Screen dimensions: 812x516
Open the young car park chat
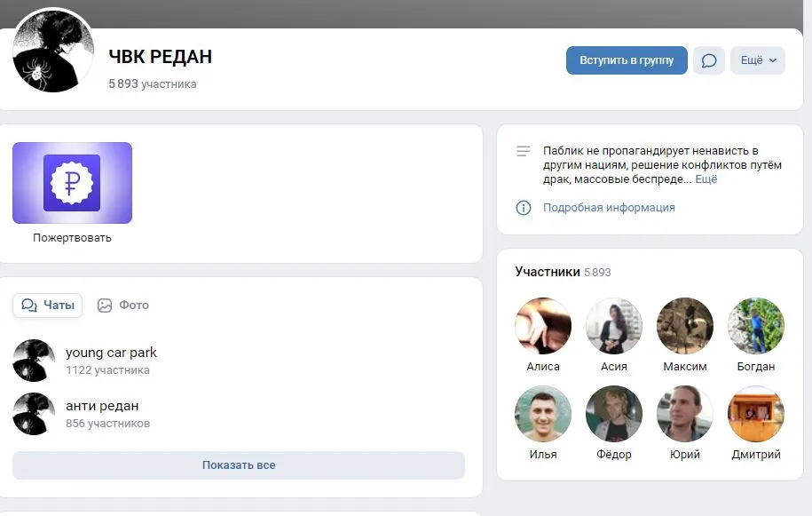[111, 353]
